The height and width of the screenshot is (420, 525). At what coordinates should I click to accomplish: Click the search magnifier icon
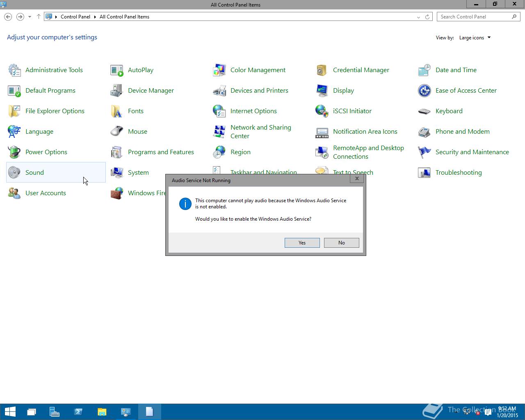514,17
